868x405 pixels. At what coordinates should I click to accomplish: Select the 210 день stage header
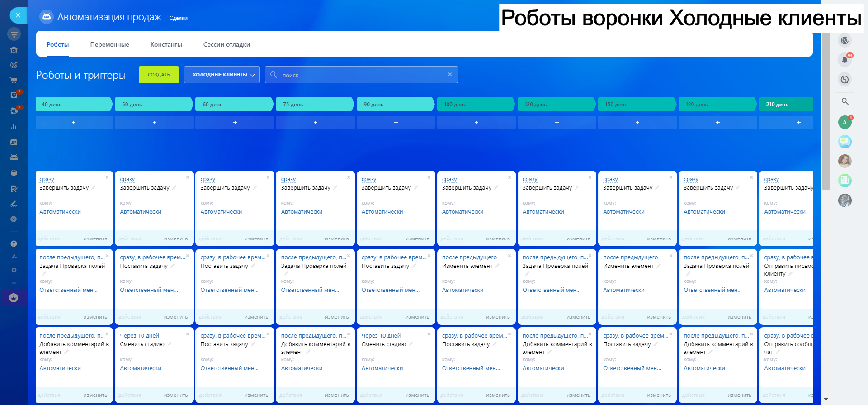[785, 105]
